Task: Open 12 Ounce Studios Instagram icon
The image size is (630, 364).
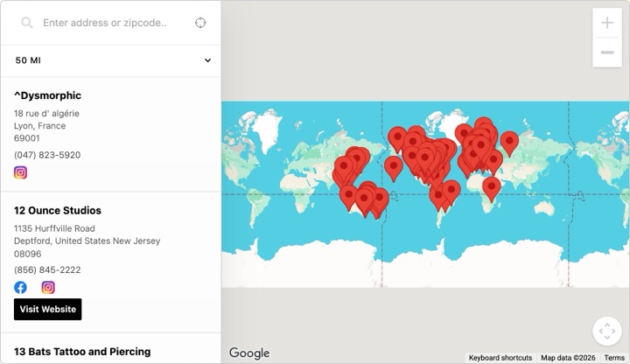Action: pyautogui.click(x=48, y=287)
